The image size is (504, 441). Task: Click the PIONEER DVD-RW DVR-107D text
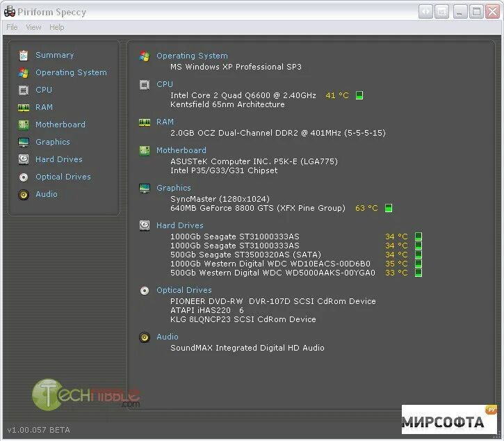coord(273,301)
